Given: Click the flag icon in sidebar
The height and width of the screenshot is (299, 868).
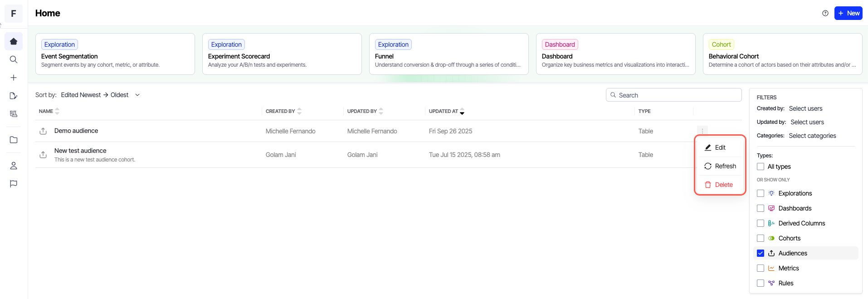Looking at the screenshot, I should click(14, 184).
